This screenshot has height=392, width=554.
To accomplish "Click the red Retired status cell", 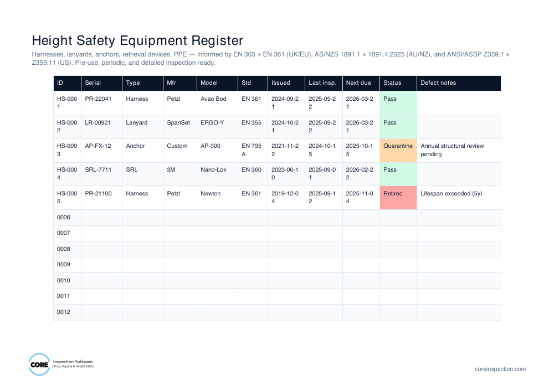I will click(x=398, y=198).
